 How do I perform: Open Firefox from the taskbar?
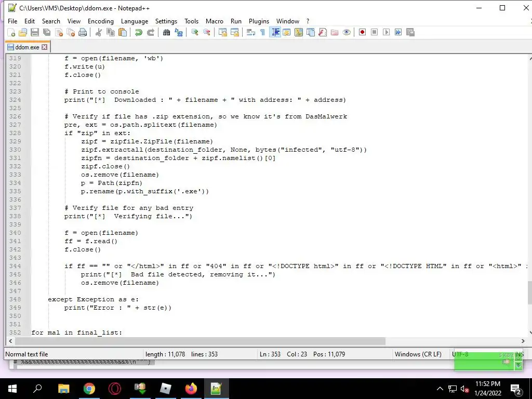point(191,389)
